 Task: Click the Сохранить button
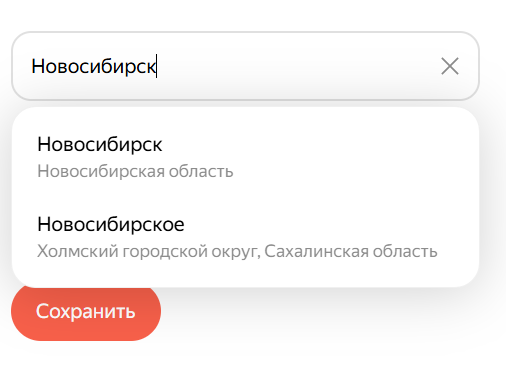[x=86, y=311]
